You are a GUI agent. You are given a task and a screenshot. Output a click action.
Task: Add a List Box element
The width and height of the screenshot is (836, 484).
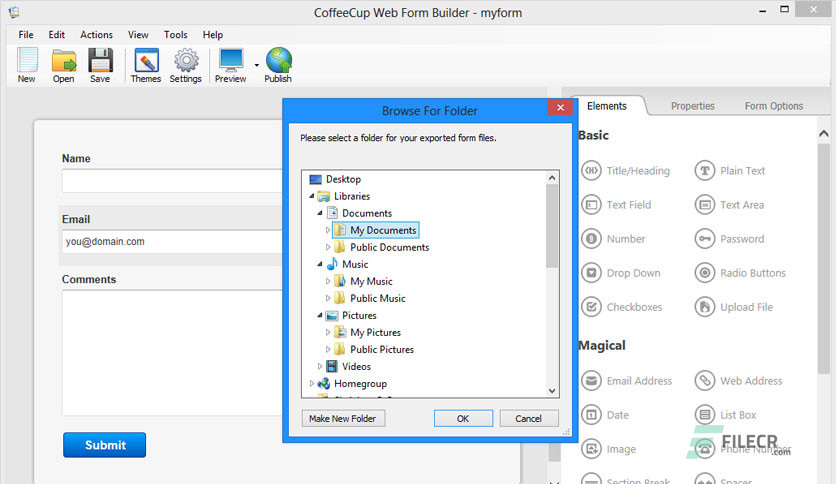point(726,415)
